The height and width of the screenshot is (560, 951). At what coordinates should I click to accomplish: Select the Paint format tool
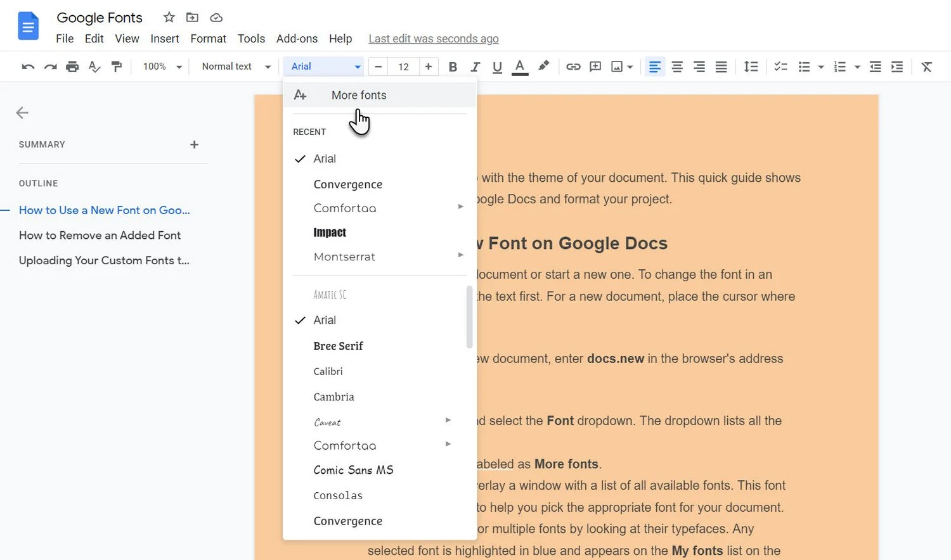pyautogui.click(x=117, y=67)
